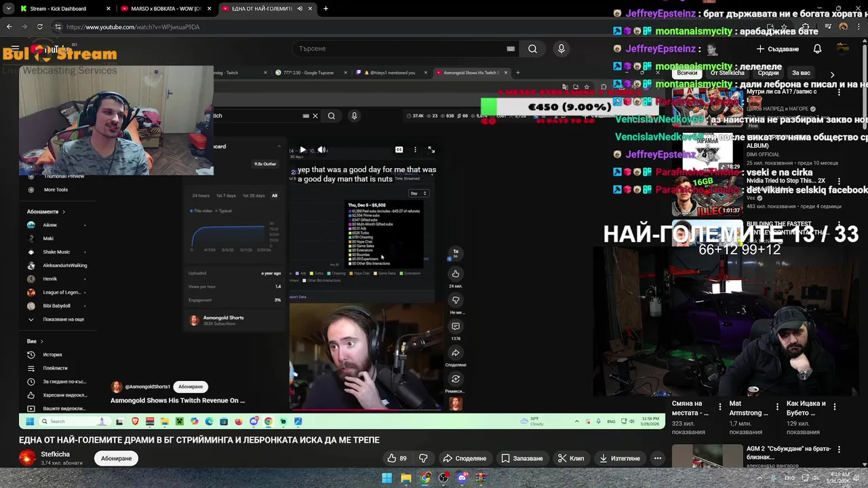Click the YouTube search magnifier button
This screenshot has height=488, width=868.
click(533, 49)
